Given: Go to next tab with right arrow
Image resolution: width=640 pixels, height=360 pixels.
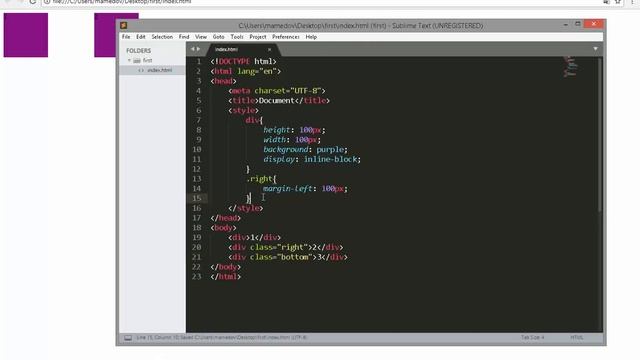Looking at the screenshot, I should [x=198, y=49].
